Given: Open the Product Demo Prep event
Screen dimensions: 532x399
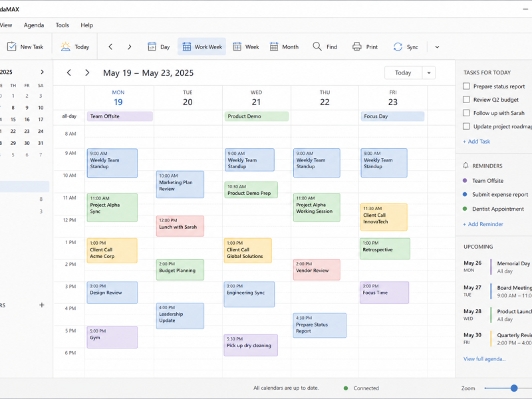Looking at the screenshot, I should [251, 190].
